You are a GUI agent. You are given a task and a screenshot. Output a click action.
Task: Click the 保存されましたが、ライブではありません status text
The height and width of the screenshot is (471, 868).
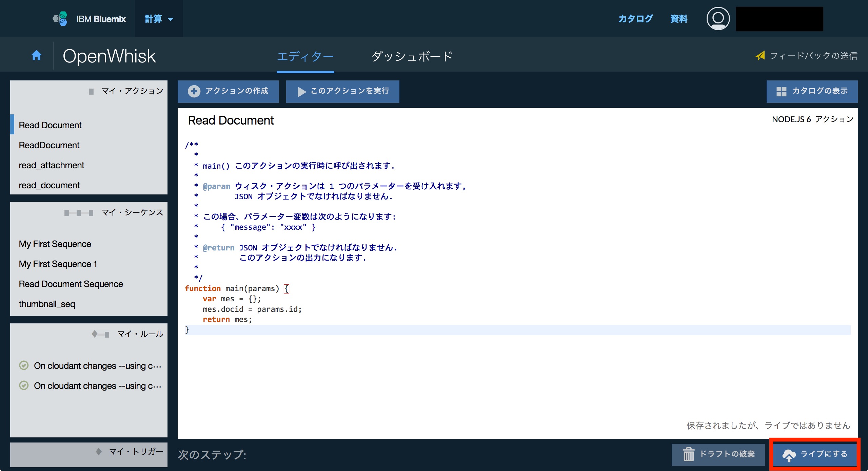click(768, 426)
